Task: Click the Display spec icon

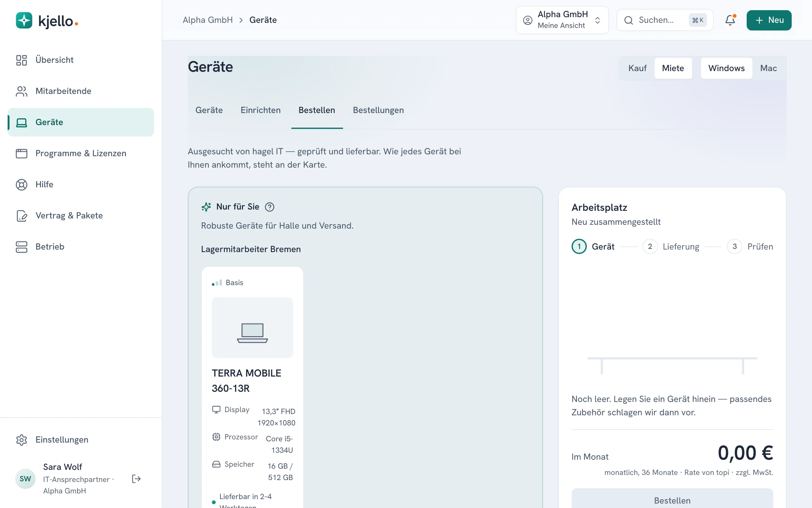Action: (x=216, y=410)
